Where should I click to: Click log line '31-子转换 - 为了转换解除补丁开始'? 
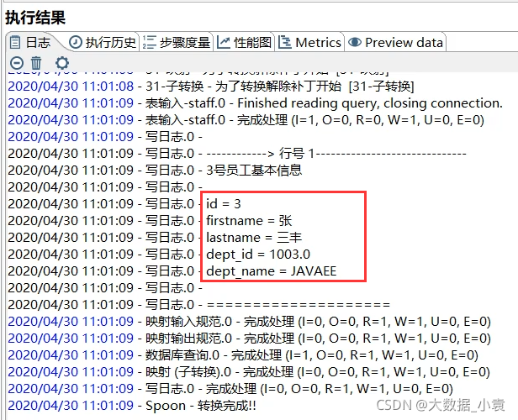pos(211,87)
